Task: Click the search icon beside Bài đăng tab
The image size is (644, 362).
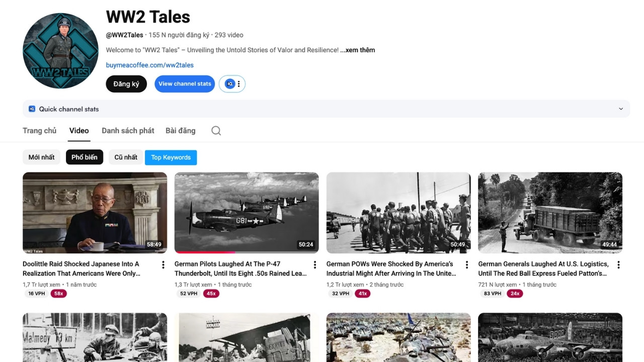Action: click(x=216, y=131)
